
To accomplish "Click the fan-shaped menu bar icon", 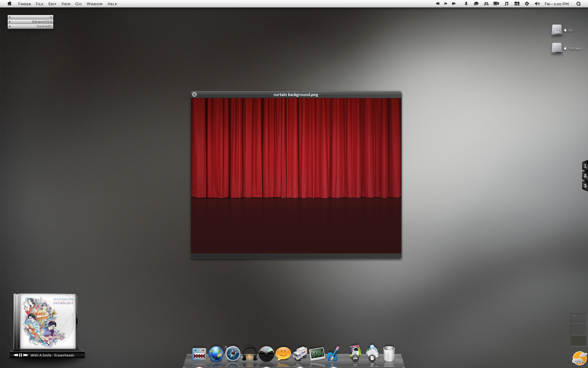I will (x=527, y=4).
